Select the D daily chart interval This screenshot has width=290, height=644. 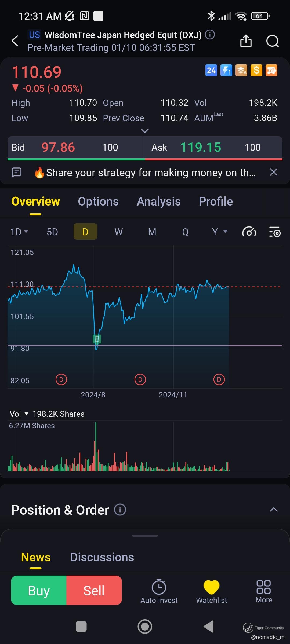pos(85,232)
